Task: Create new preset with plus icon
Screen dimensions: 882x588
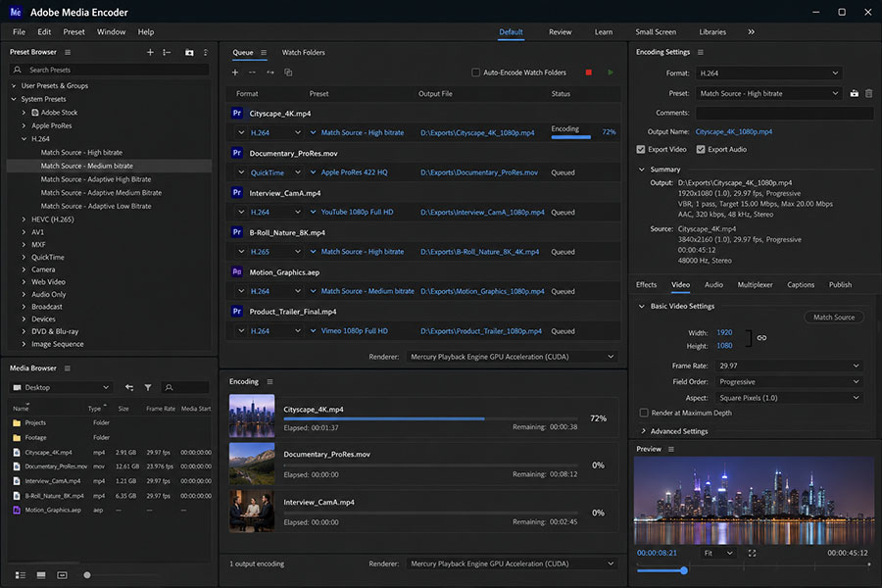Action: 150,52
